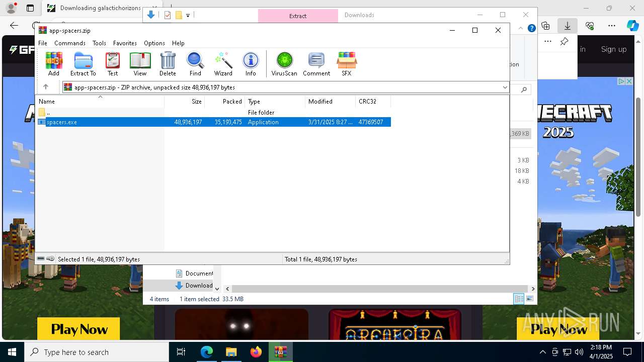644x362 pixels.
Task: Open the Find tool in WinRAR
Action: (x=195, y=64)
